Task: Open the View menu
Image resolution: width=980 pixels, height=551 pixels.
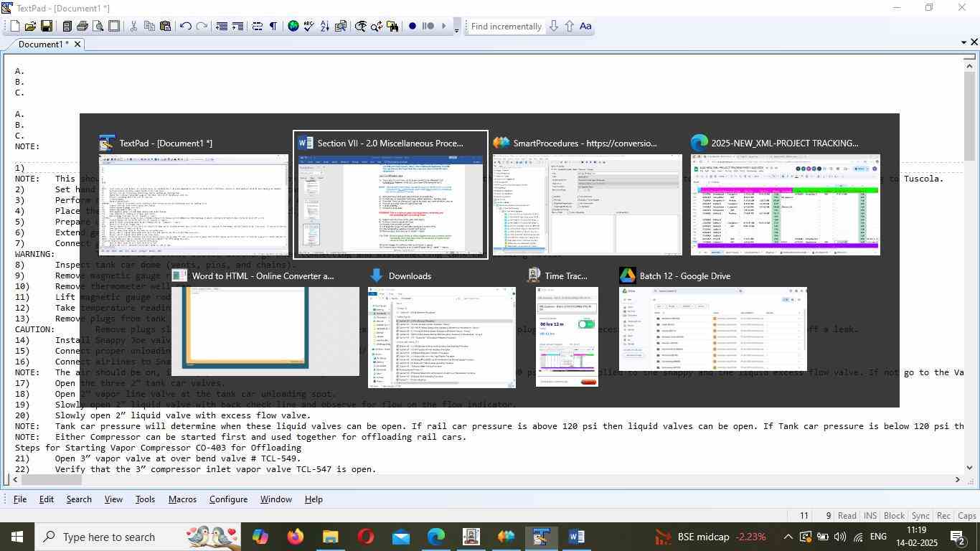Action: pos(113,499)
